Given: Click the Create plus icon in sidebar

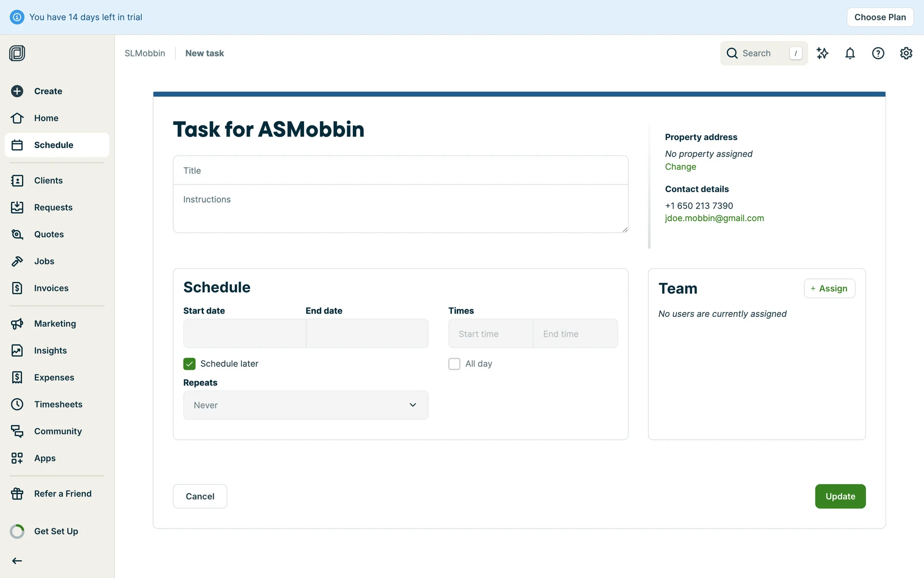Looking at the screenshot, I should (x=17, y=91).
